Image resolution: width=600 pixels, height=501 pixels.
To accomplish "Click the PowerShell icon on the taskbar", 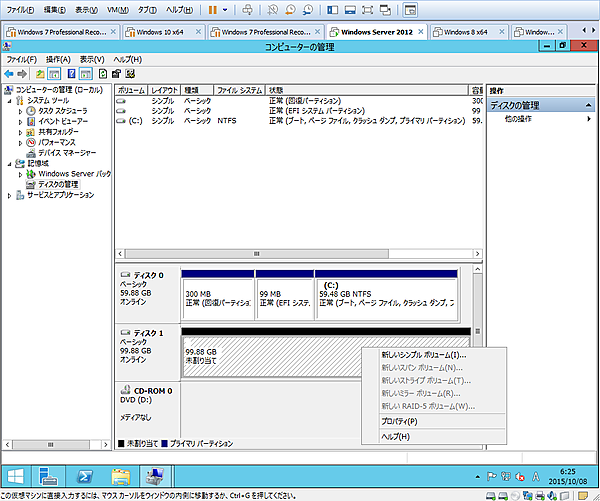I will 85,473.
